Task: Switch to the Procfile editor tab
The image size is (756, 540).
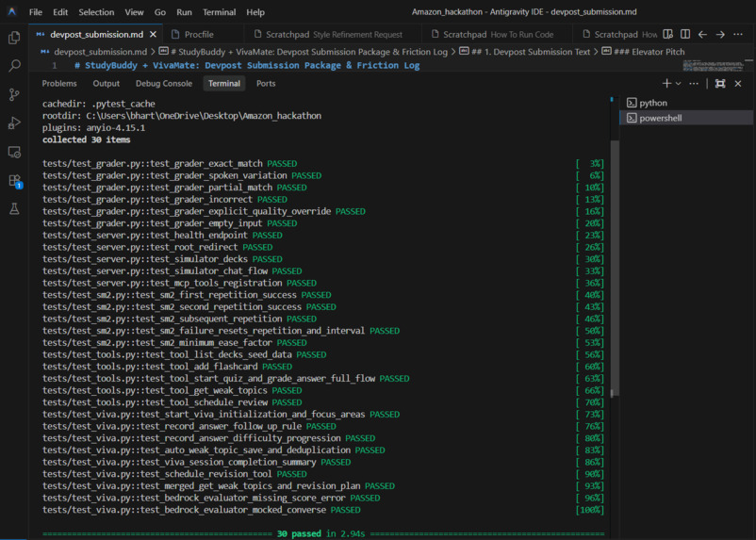Action: 199,34
